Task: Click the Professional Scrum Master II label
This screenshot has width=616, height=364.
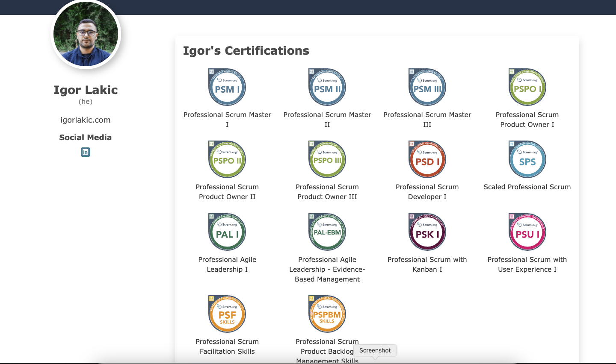Action: [327, 120]
